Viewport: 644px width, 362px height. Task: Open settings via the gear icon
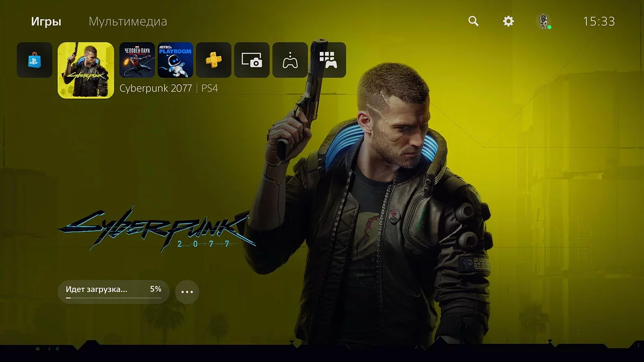(x=508, y=21)
